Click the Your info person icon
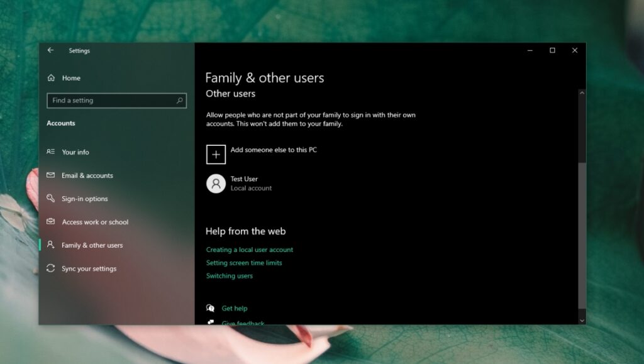This screenshot has width=644, height=364. (x=52, y=152)
